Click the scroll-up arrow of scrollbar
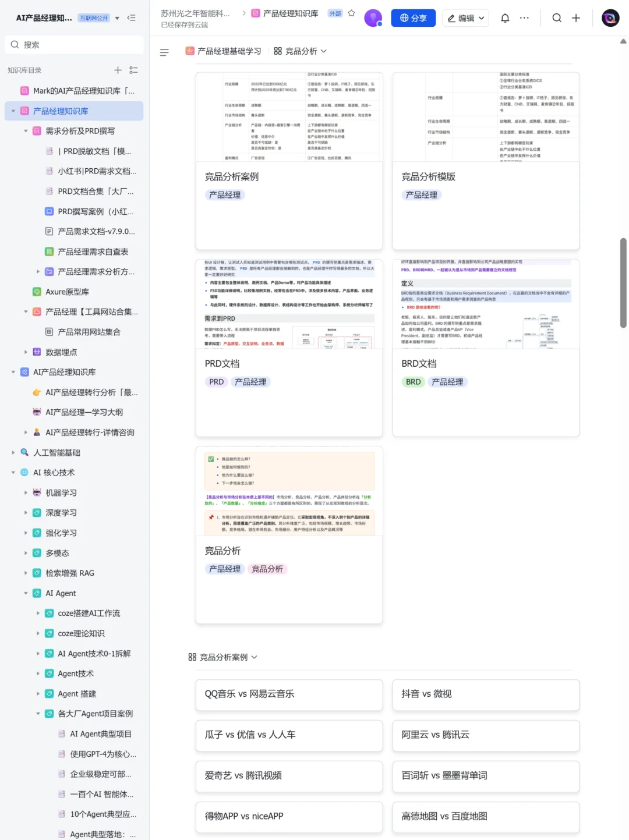 click(x=623, y=41)
